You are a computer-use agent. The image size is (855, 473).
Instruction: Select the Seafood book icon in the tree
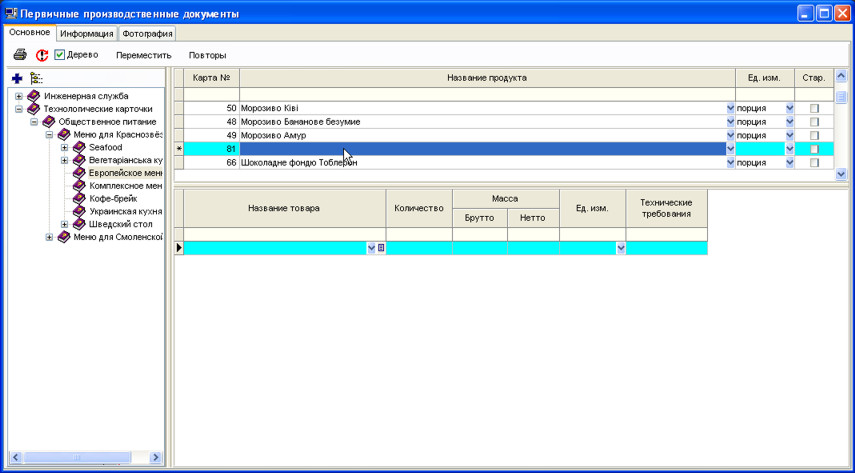[x=79, y=147]
